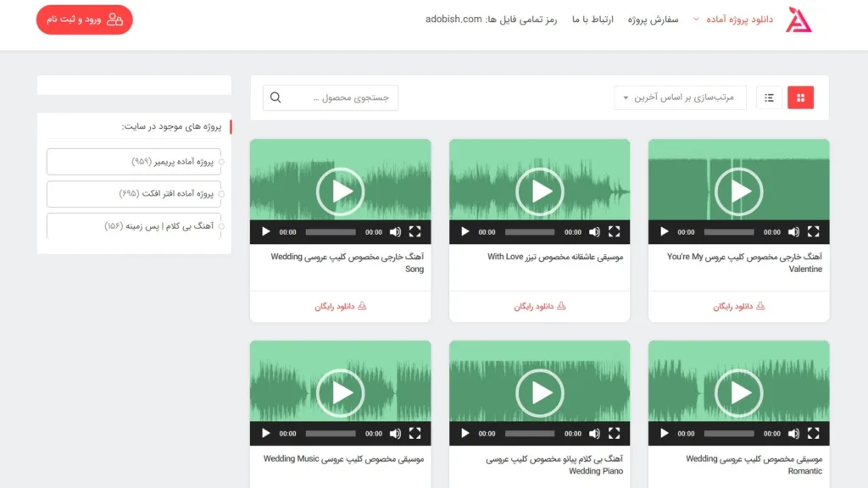Image resolution: width=868 pixels, height=488 pixels.
Task: Open the sort-by مرتب‌سازی بر اساس آخرین dropdown
Action: coord(680,97)
